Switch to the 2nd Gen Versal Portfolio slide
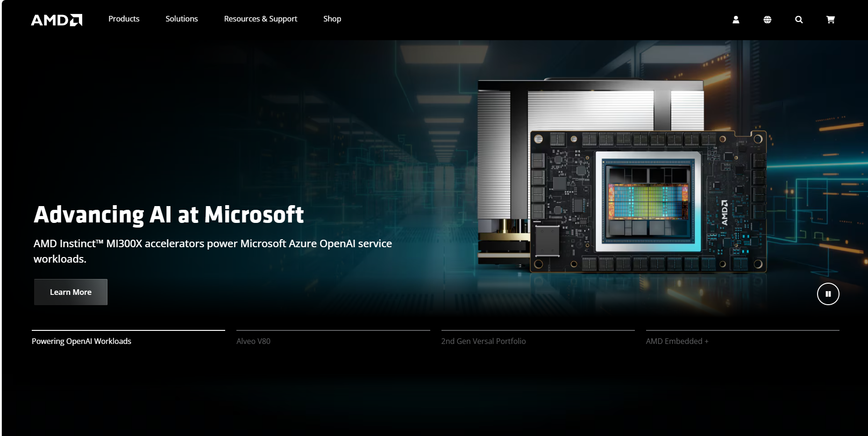868x436 pixels. tap(538, 338)
